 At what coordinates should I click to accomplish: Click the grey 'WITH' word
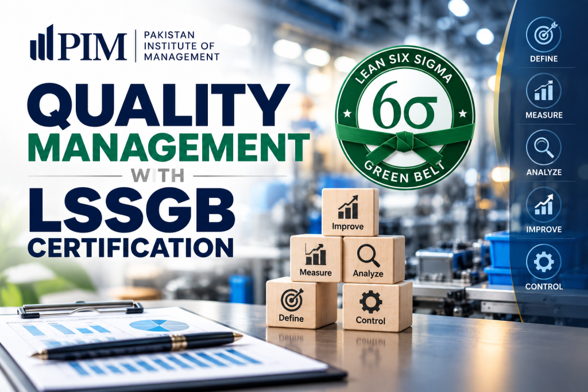click(x=157, y=175)
